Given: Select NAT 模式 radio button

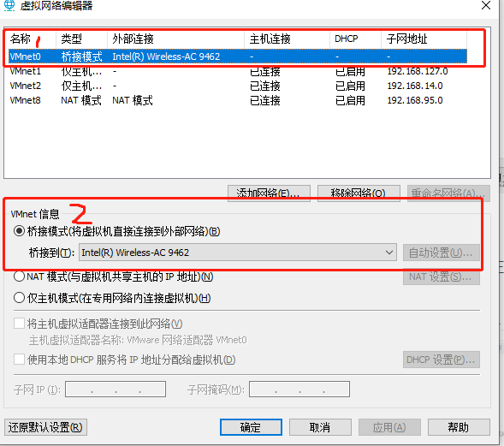Looking at the screenshot, I should tap(20, 277).
